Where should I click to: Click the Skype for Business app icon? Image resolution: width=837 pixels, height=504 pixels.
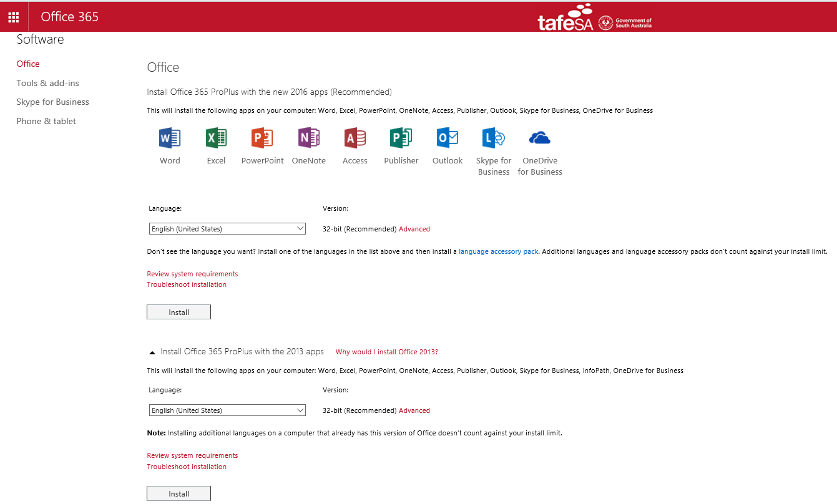pos(494,138)
